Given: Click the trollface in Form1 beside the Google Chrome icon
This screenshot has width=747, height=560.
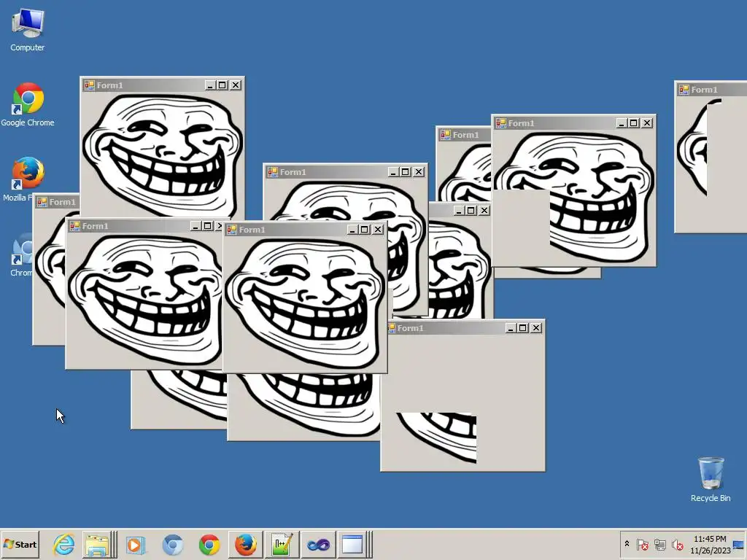Looking at the screenshot, I should pos(162,155).
